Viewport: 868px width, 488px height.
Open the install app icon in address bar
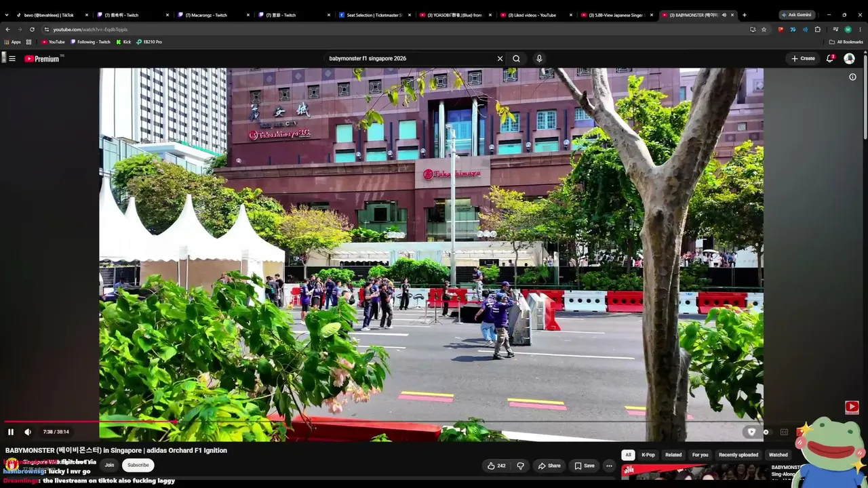coord(753,30)
